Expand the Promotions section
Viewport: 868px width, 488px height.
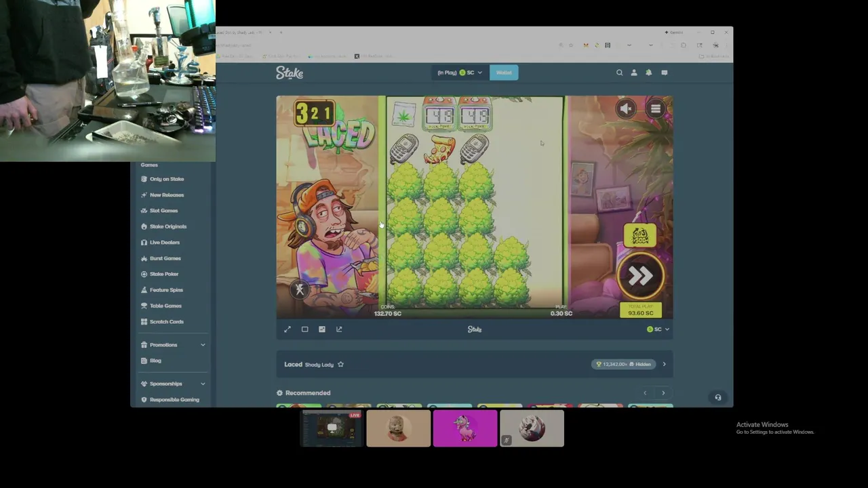(x=173, y=345)
